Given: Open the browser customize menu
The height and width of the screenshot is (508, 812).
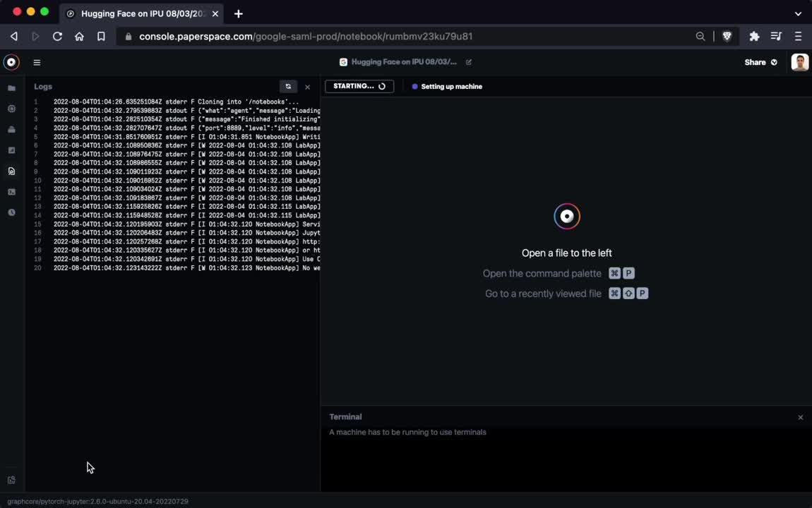Looking at the screenshot, I should [799, 36].
